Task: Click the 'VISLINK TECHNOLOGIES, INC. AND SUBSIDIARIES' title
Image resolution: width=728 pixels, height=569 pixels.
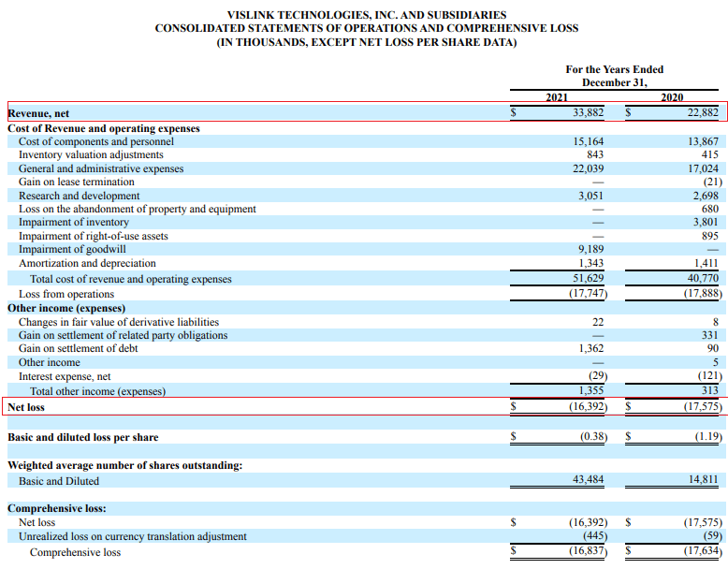Action: [367, 15]
